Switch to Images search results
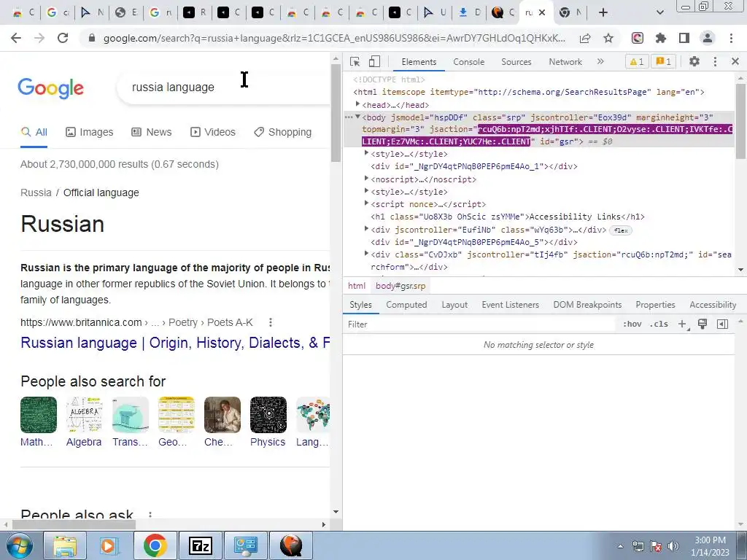Screen dimensions: 747x560 click(x=90, y=133)
